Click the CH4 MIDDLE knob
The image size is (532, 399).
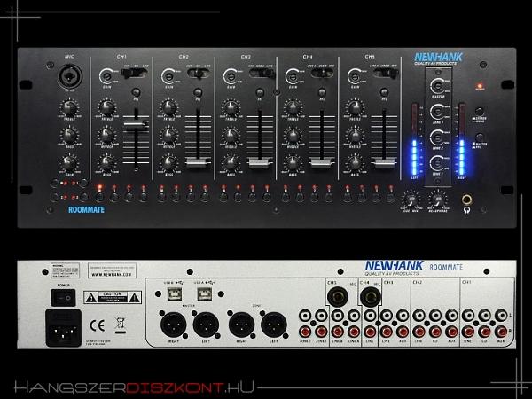[293, 136]
